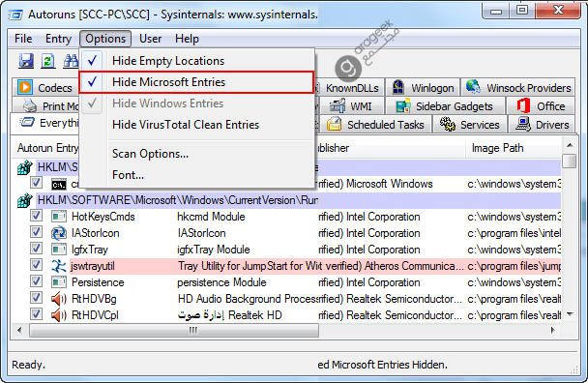Click the vertical scrollbar down arrow
The image size is (588, 383).
pos(570,314)
